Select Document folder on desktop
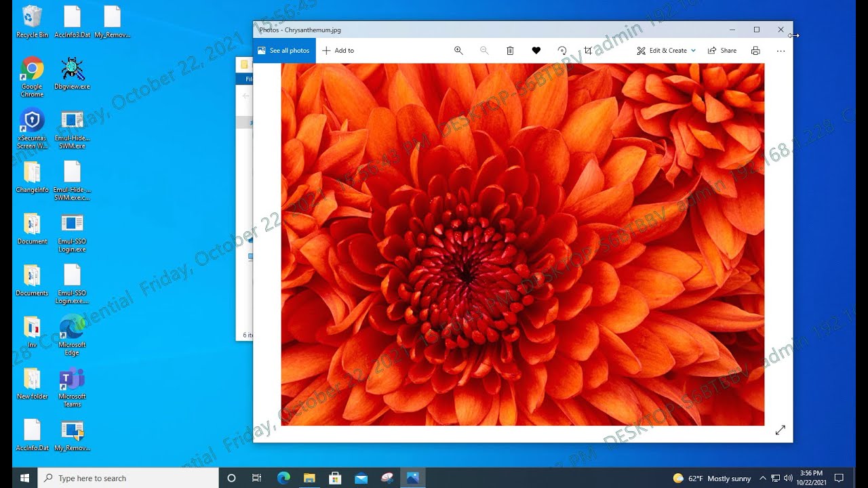This screenshot has width=868, height=488. tap(32, 229)
